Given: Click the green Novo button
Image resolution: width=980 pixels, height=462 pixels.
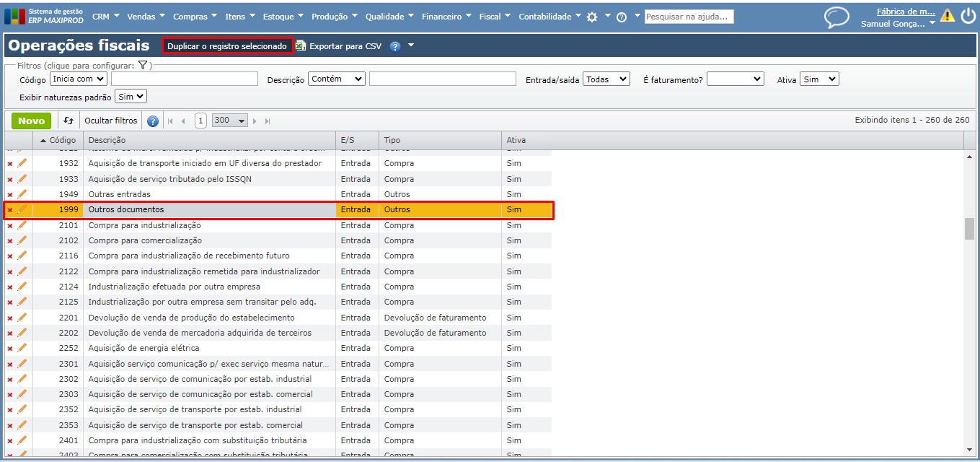Looking at the screenshot, I should (x=31, y=121).
